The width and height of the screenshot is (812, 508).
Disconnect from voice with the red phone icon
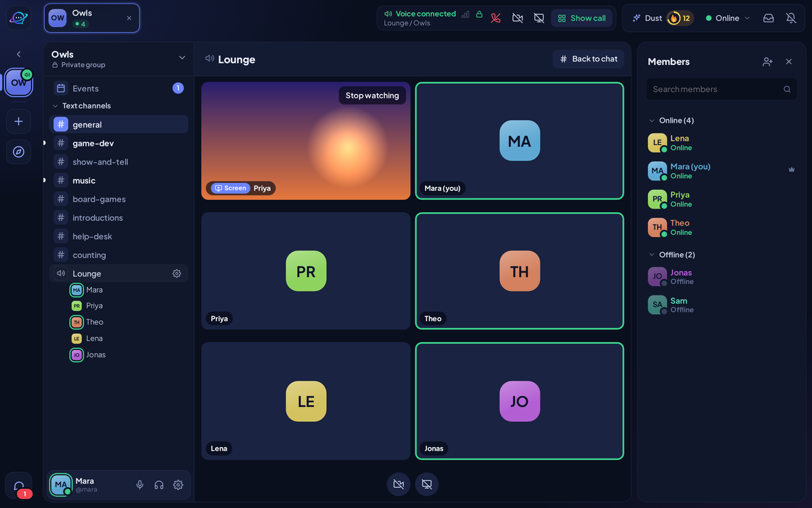point(496,18)
